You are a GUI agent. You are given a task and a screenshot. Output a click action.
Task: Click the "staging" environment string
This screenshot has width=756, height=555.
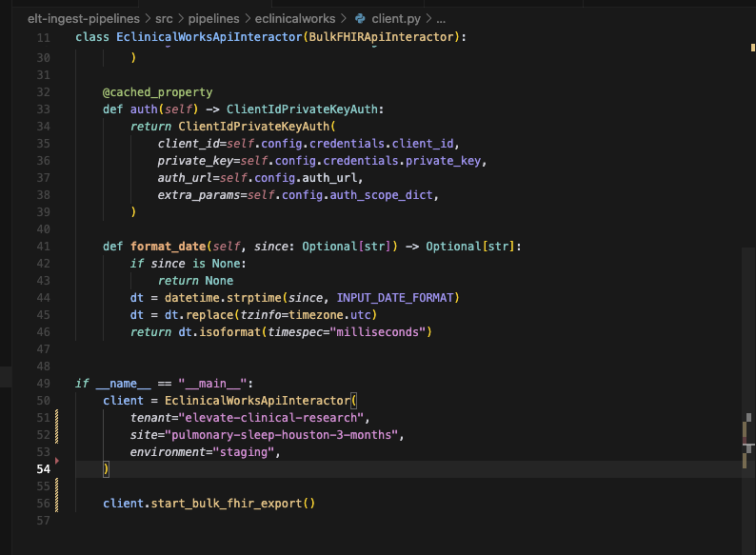pos(244,452)
